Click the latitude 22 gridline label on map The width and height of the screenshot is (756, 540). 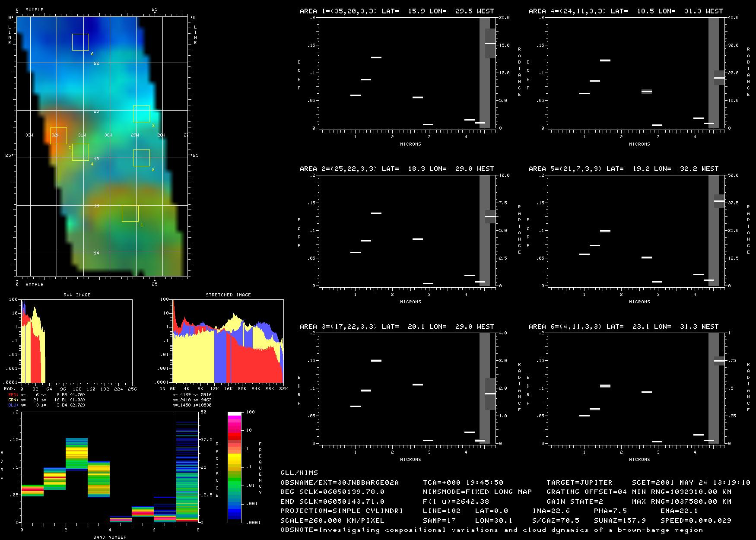coord(96,64)
